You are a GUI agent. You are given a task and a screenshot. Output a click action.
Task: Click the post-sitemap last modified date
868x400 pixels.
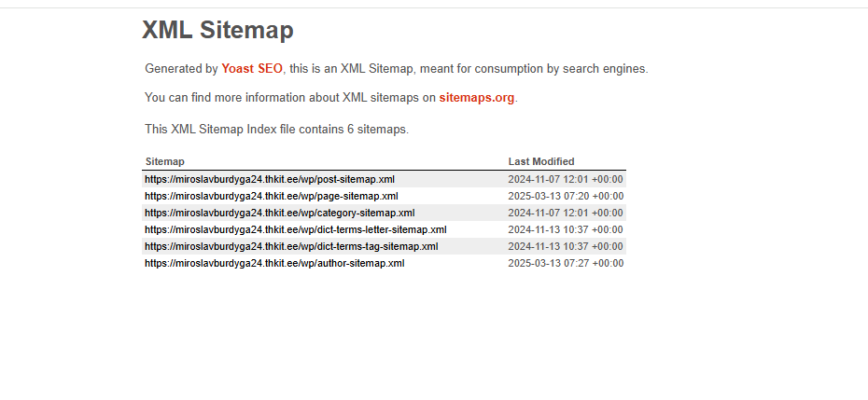[x=566, y=179]
